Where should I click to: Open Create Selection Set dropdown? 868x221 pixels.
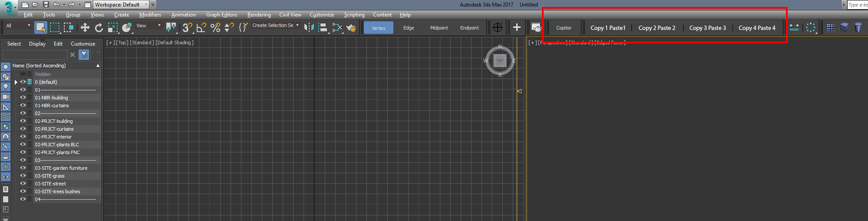click(275, 25)
